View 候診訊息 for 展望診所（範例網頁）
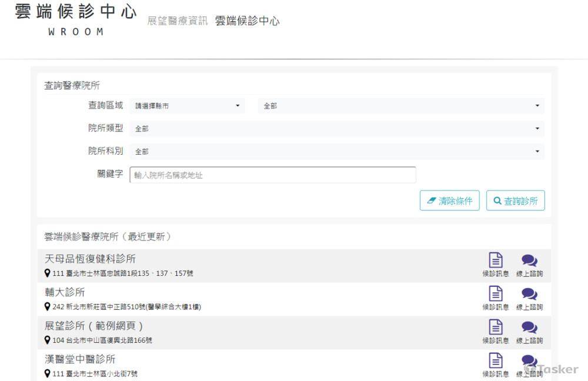Screen dimensions: 588x381 tap(496, 327)
